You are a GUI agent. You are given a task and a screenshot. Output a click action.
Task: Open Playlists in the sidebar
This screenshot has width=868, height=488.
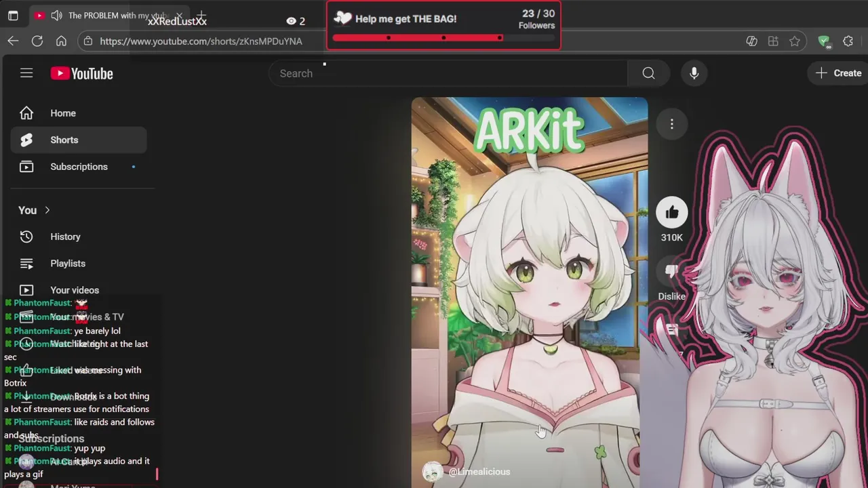79,264
